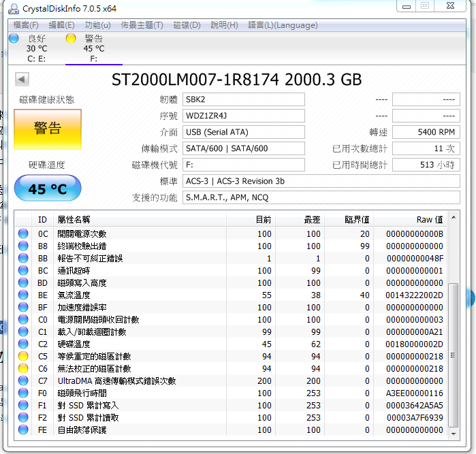The width and height of the screenshot is (476, 454).
Task: Click status icon for BD 磁頭寫入高度
Action: coord(23,283)
